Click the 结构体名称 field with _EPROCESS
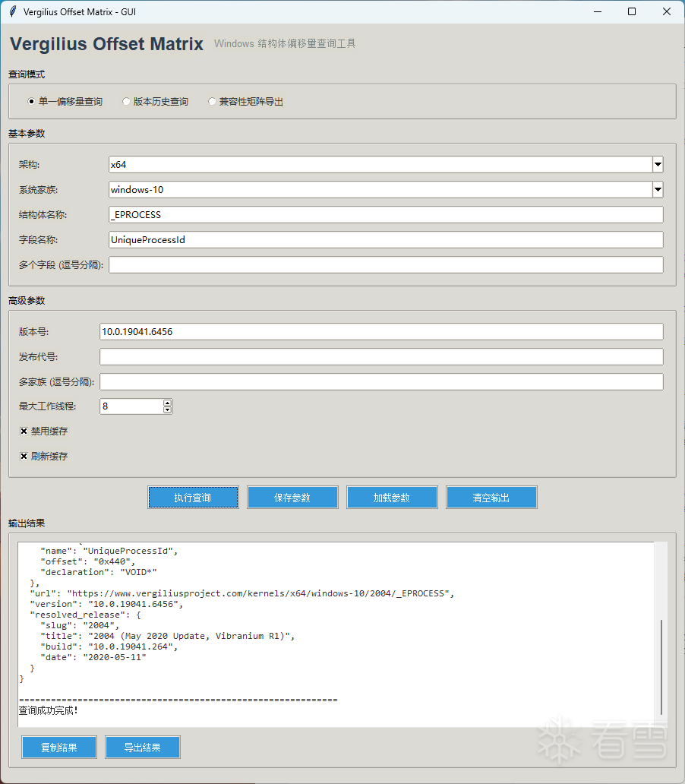Screen dimensions: 685x784 pyautogui.click(x=386, y=214)
